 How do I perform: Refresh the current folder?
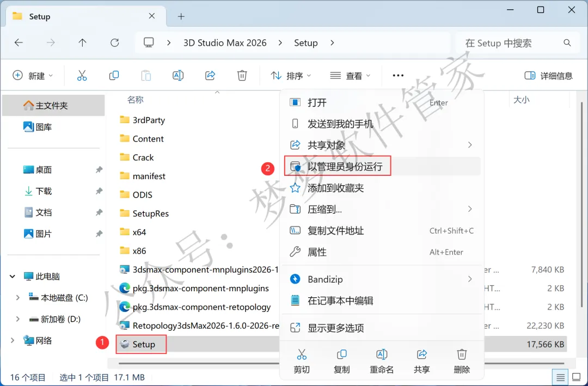[x=115, y=43]
